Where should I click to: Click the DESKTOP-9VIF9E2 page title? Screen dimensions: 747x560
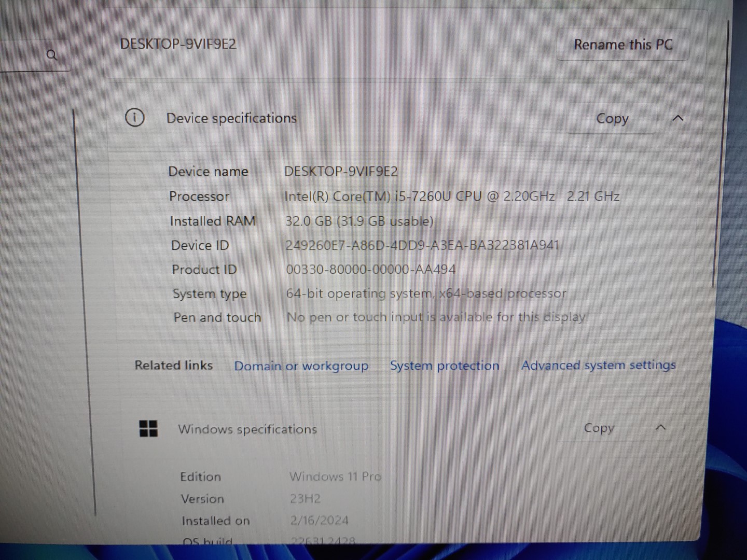coord(178,44)
